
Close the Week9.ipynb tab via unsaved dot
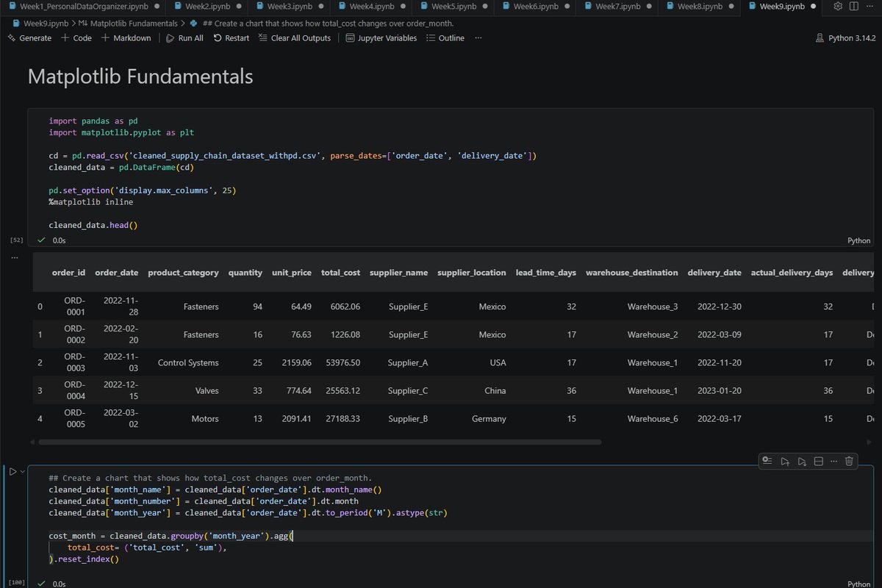[814, 6]
